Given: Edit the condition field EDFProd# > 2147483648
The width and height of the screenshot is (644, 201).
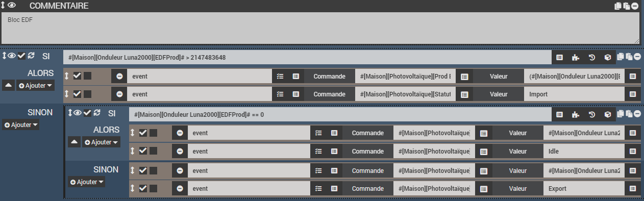Looking at the screenshot, I should pos(307,58).
